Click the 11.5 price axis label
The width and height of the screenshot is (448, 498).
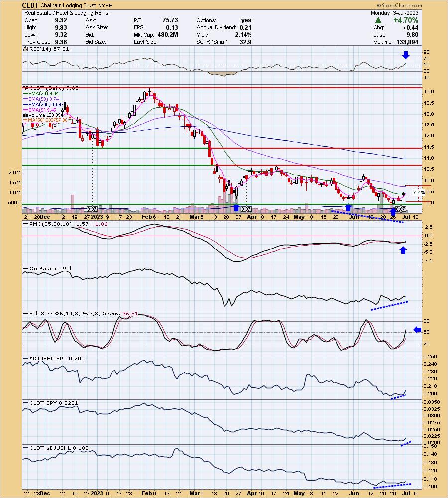click(x=429, y=147)
